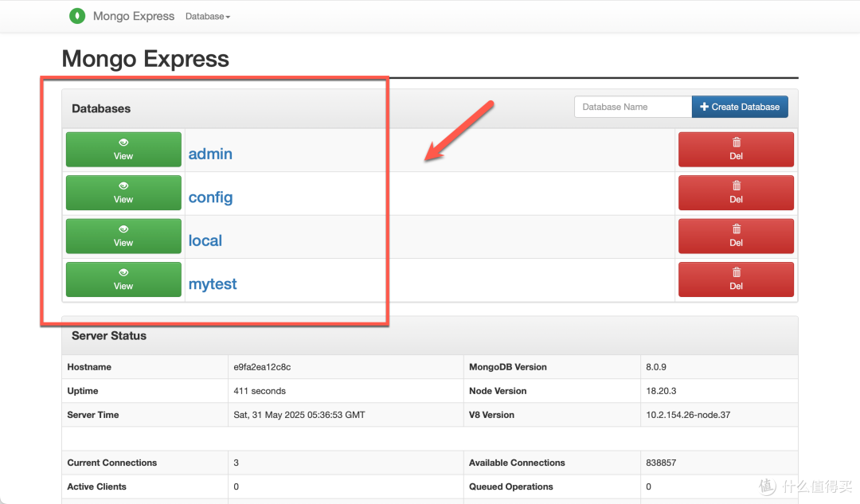Click the Database Name input field
Viewport: 860px width, 504px height.
pos(633,107)
